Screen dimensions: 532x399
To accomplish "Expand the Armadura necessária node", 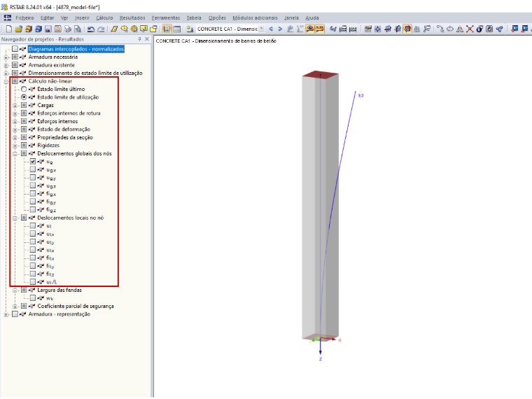I will [6, 57].
